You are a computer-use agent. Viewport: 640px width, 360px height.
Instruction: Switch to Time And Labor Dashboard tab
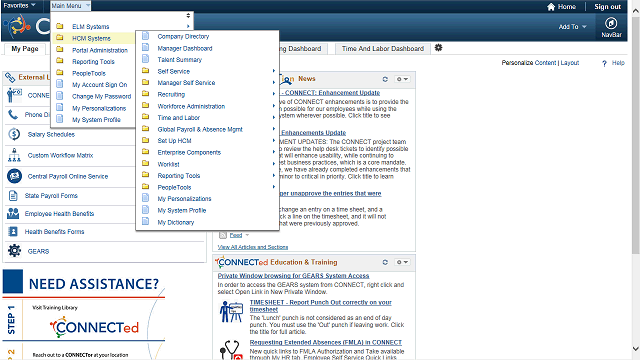383,49
